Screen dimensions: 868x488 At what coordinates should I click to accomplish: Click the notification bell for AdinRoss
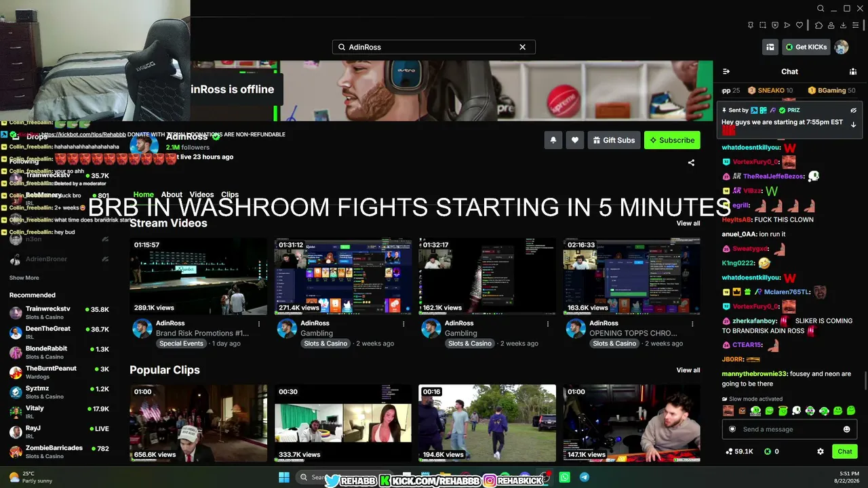(x=553, y=140)
